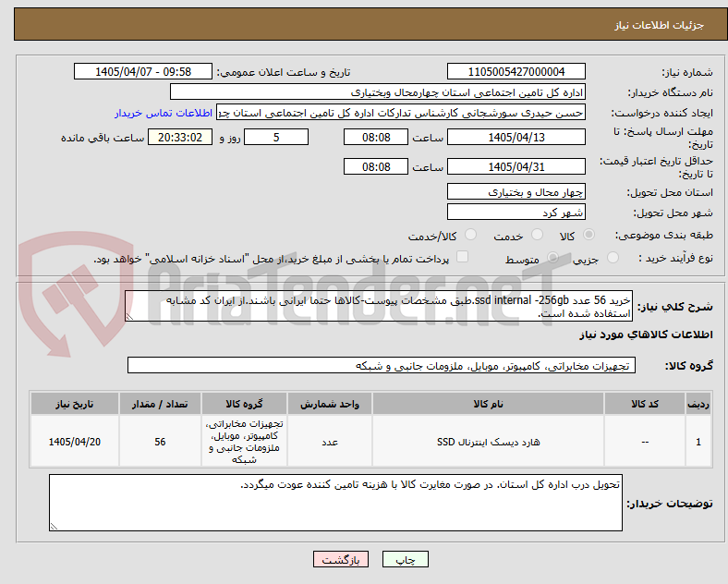Click the buyer notes textarea resize handle
This screenshot has height=584, width=728.
tap(54, 527)
